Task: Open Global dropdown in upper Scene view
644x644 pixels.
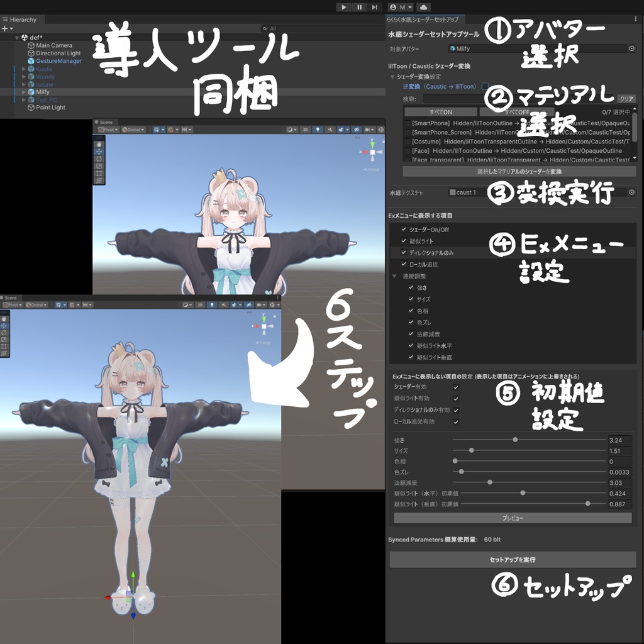Action: 133,130
